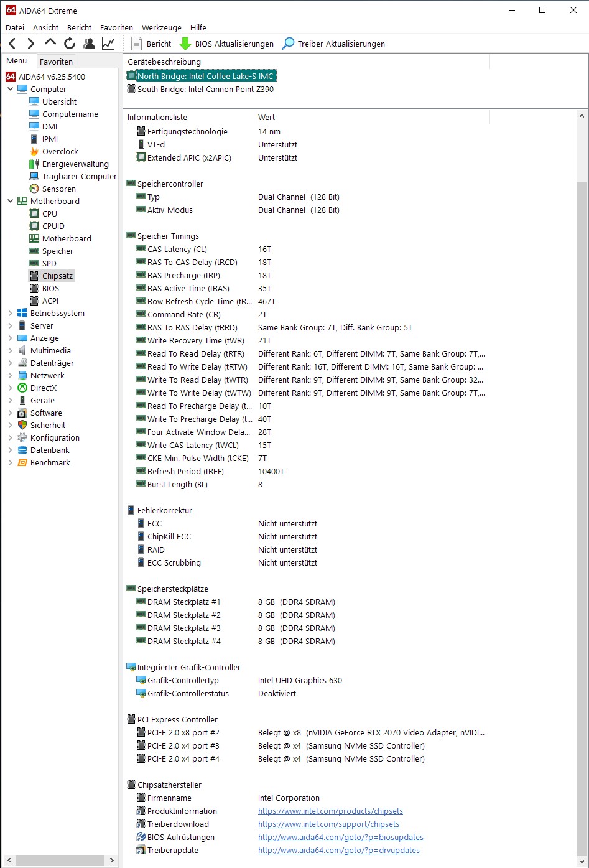Screen dimensions: 589x868
Task: Select the BIOS tree item
Action: pos(50,288)
